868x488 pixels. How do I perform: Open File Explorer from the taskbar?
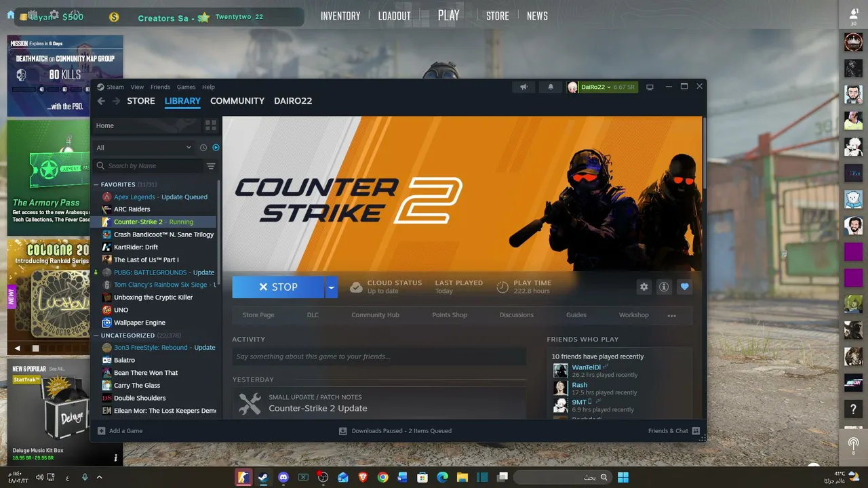(x=462, y=477)
